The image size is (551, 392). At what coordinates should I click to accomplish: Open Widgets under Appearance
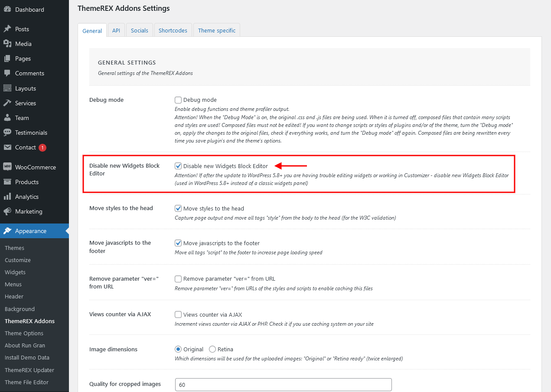(x=15, y=272)
